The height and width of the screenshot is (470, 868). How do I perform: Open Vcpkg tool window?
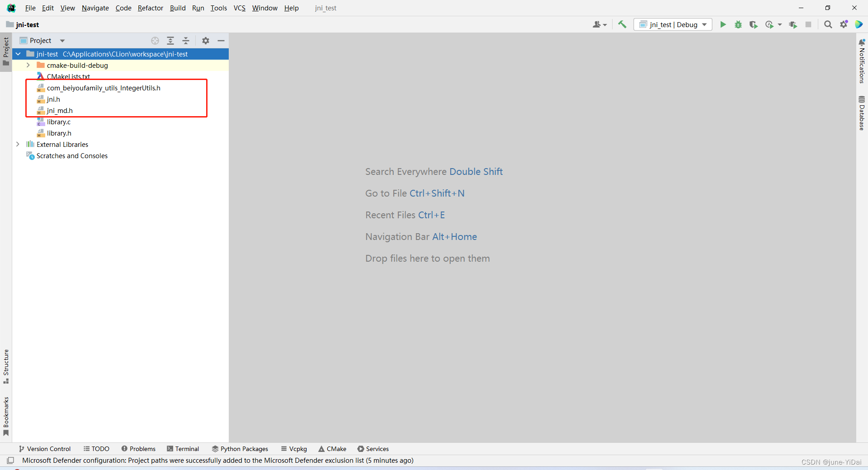(294, 449)
